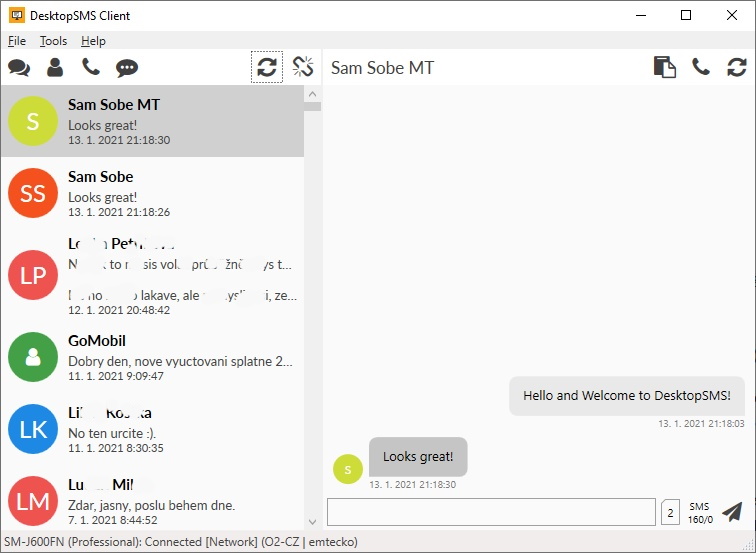
Task: Copy conversation using the pages icon
Action: [664, 68]
